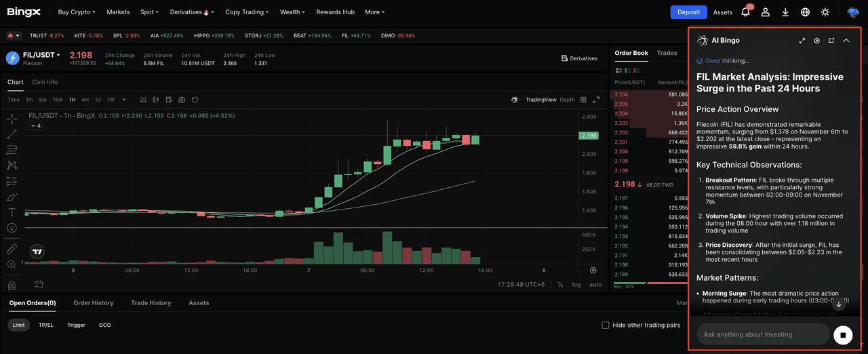Change the candlestick chart style

[x=156, y=100]
